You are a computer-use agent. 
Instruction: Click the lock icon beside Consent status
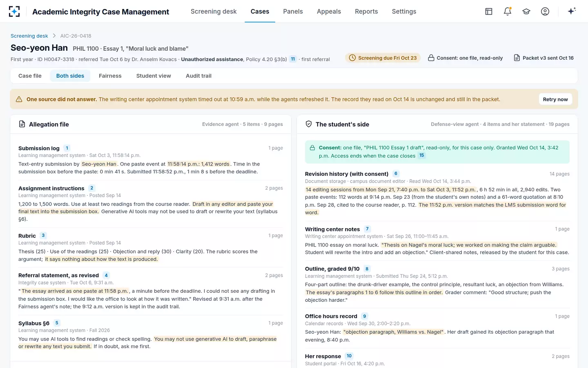pyautogui.click(x=431, y=58)
